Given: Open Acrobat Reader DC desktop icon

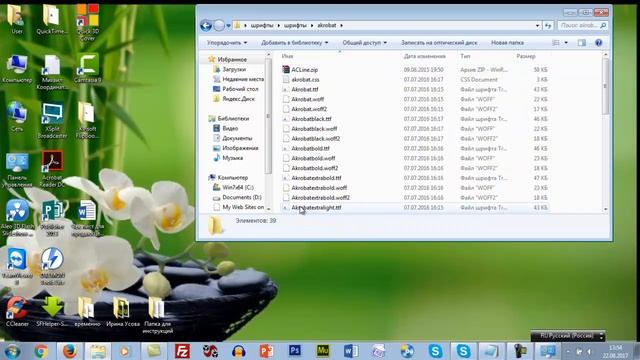Looking at the screenshot, I should click(x=52, y=169).
